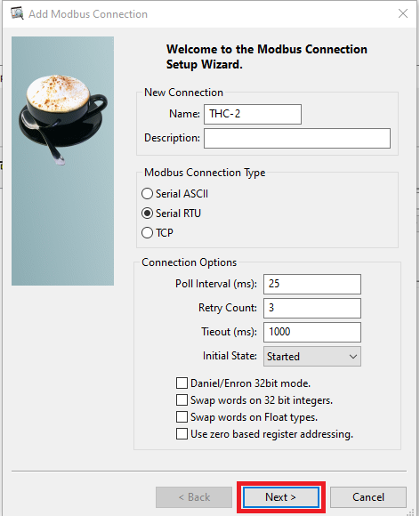Select the Serial ASCII radio button
The height and width of the screenshot is (516, 420).
click(147, 194)
